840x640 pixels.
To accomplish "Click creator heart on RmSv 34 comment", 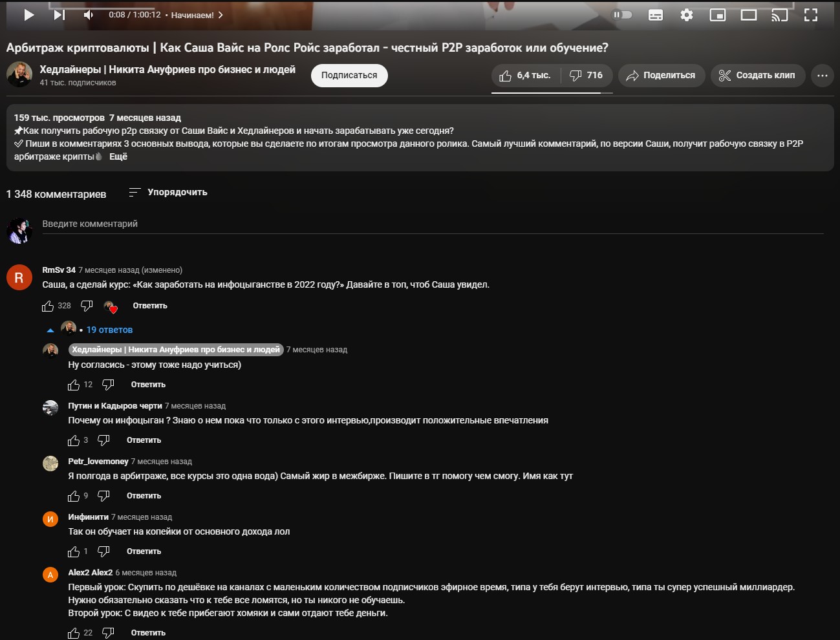I will click(111, 306).
